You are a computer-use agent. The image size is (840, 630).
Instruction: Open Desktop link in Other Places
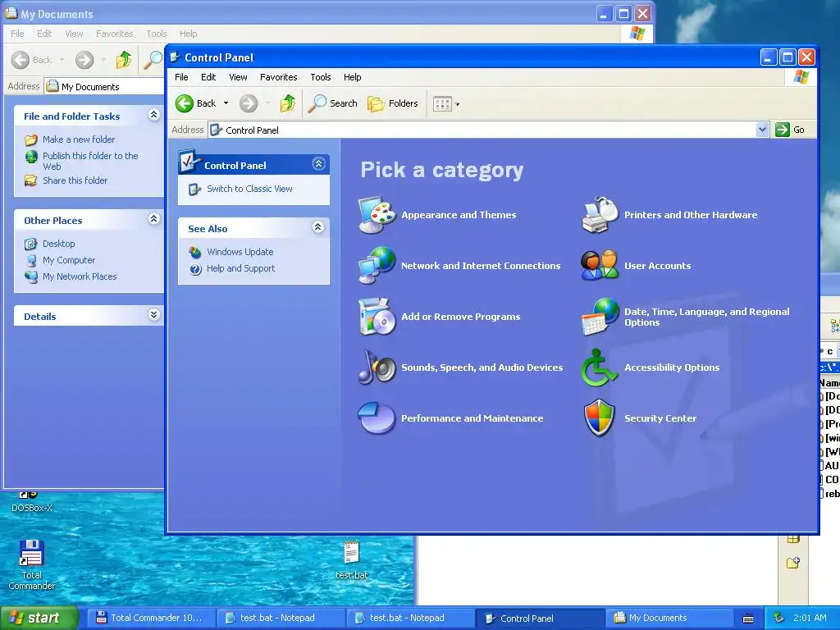[x=59, y=244]
